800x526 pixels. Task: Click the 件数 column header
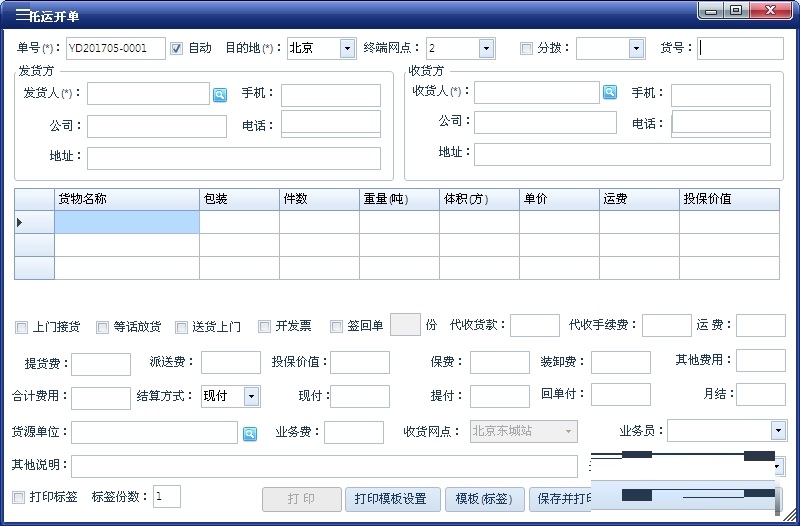pos(319,199)
